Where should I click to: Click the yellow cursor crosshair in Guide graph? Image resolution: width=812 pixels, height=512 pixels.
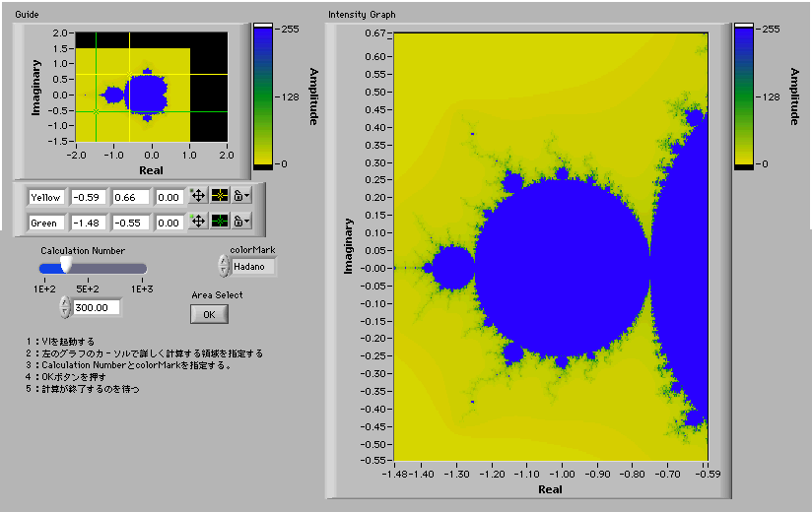129,75
